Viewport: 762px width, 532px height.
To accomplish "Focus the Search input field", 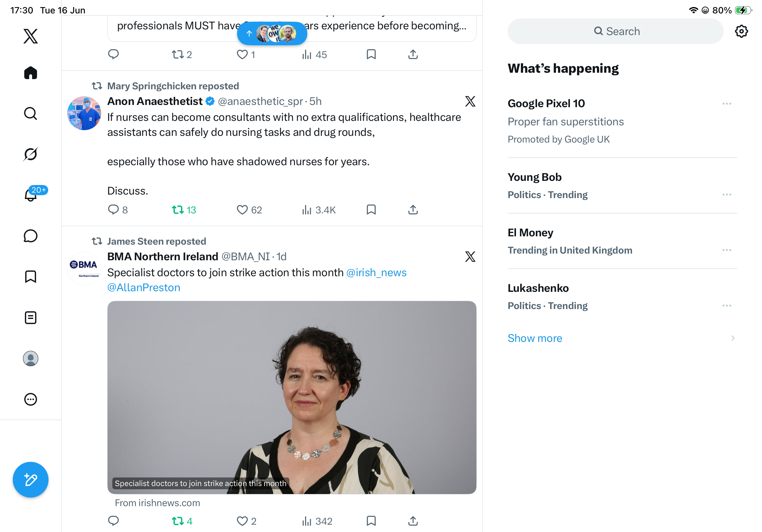I will (x=615, y=31).
